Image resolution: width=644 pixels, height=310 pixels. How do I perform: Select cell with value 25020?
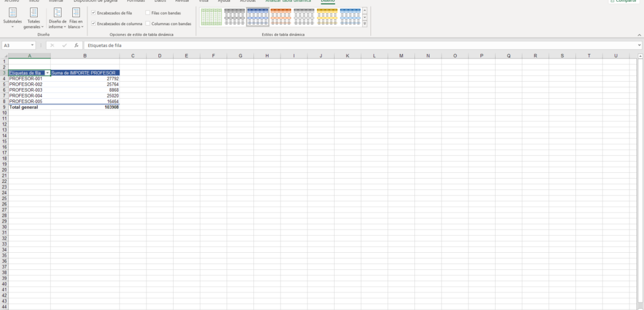click(x=85, y=96)
